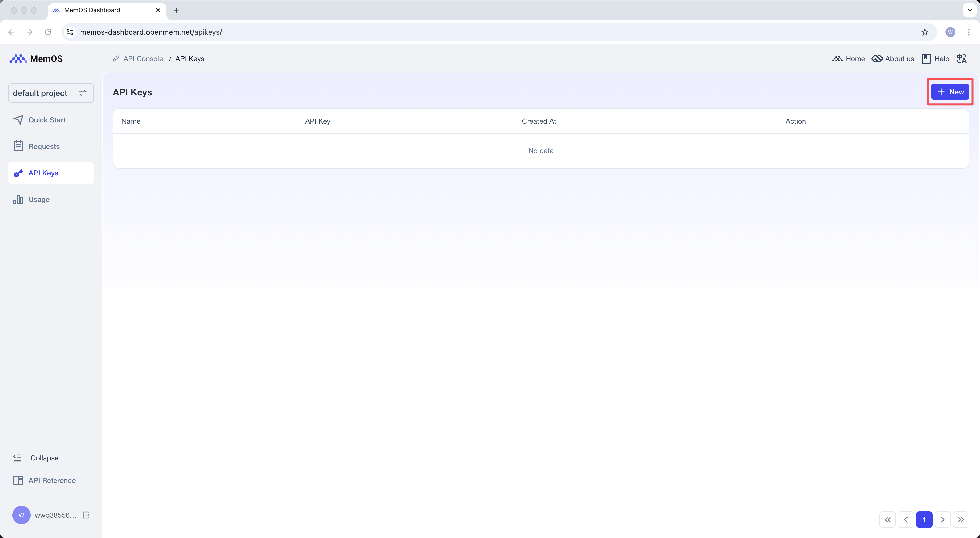The image size is (980, 538).
Task: Select the Quick Start sidebar icon
Action: pyautogui.click(x=19, y=119)
